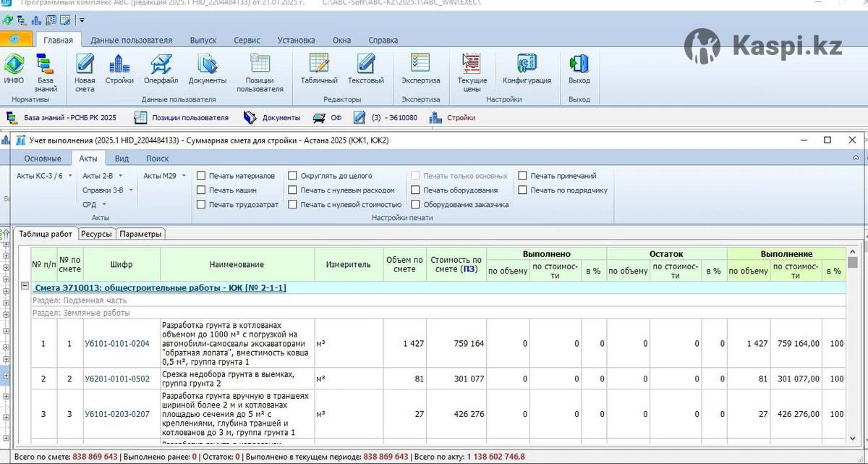The image size is (868, 464).
Task: Collapse the Смета Э710013 section
Action: (25, 287)
